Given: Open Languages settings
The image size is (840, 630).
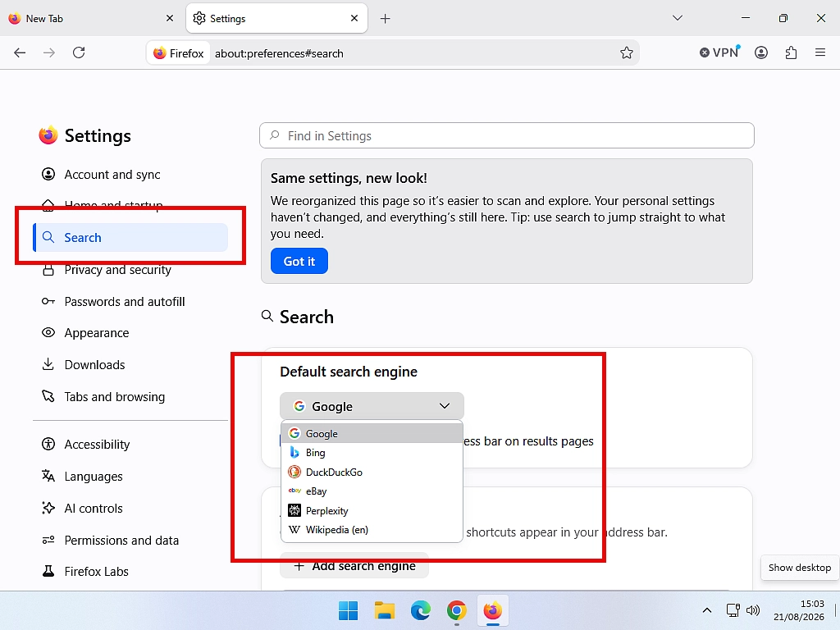Looking at the screenshot, I should pyautogui.click(x=130, y=477).
